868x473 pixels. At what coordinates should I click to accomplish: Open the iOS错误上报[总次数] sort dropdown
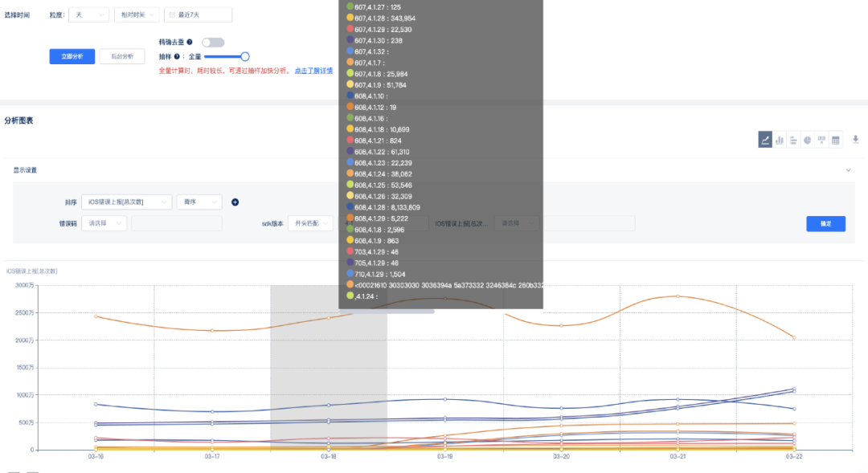coord(127,202)
